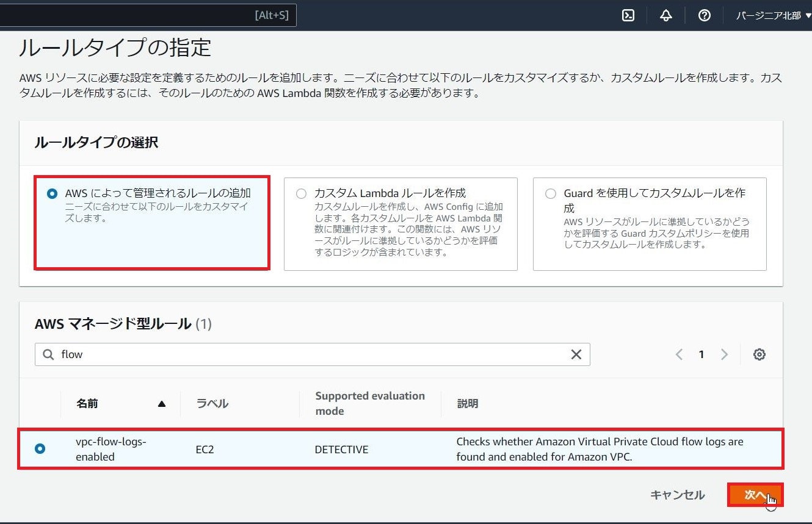Click the EC2 label cell
The image size is (812, 524).
205,450
